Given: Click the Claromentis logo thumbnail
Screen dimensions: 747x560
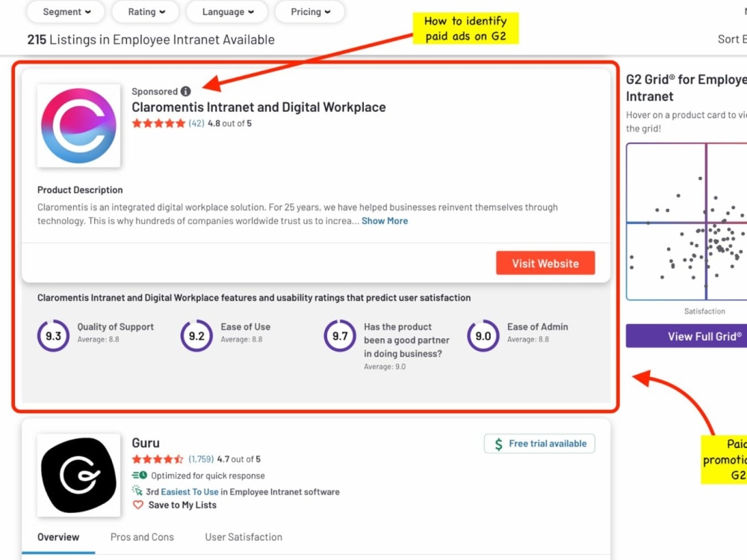Looking at the screenshot, I should [x=78, y=125].
